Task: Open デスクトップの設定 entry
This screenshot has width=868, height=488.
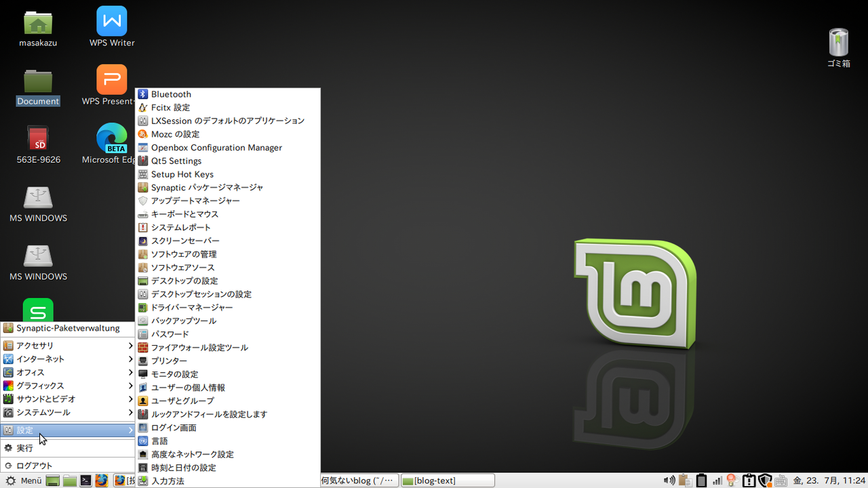Action: pos(228,281)
